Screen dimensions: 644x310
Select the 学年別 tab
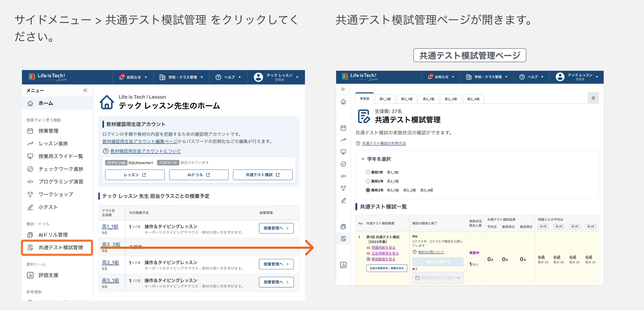click(364, 99)
